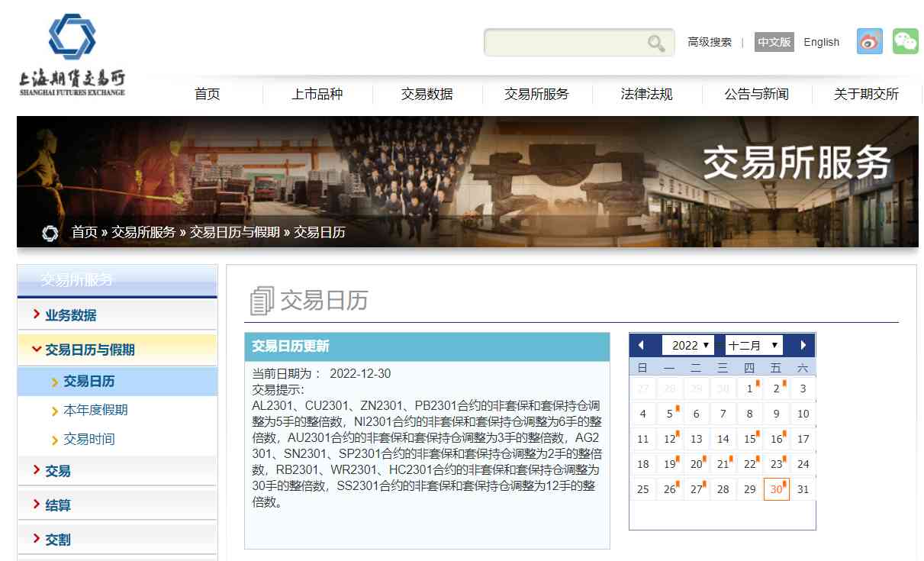Screen dimensions: 924x561
Task: Select 公告与新闻 in the navigation bar
Action: click(x=756, y=94)
